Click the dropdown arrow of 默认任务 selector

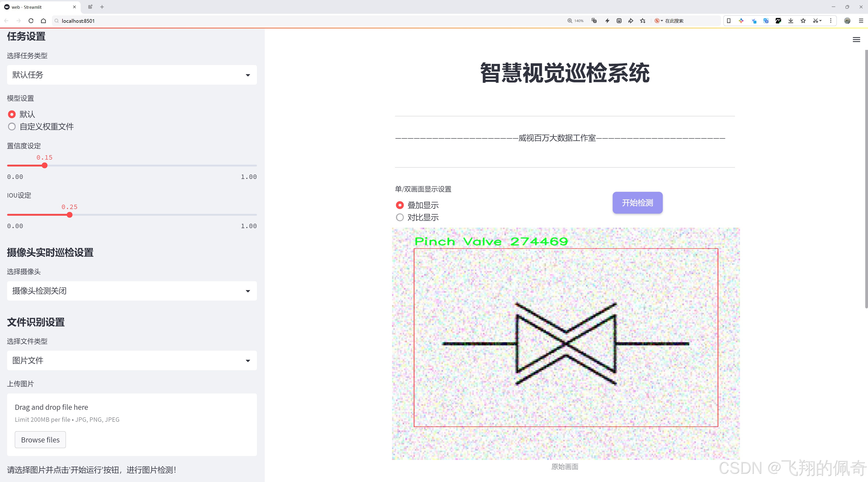point(248,75)
